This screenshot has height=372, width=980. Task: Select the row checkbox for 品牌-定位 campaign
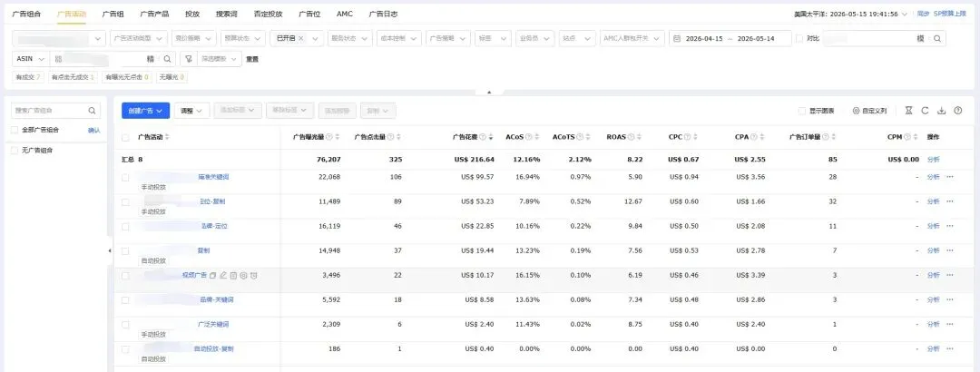[125, 226]
